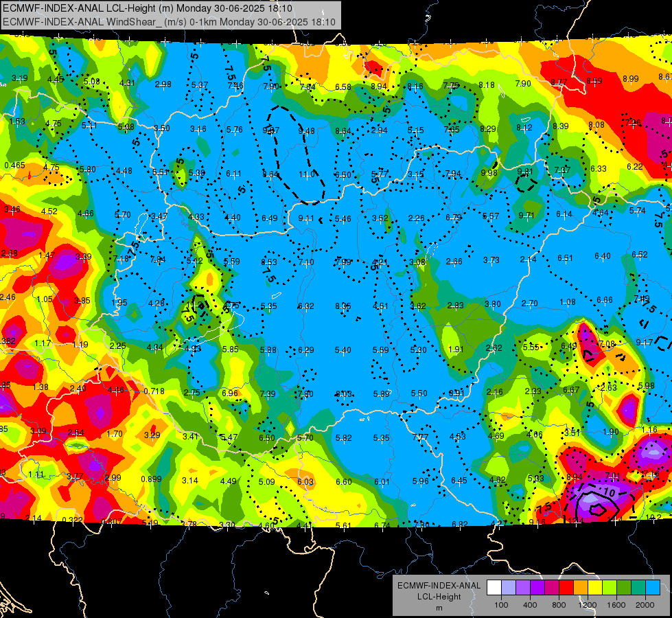Click the wind shear value 9.81
The height and width of the screenshot is (618, 672).
click(x=525, y=172)
